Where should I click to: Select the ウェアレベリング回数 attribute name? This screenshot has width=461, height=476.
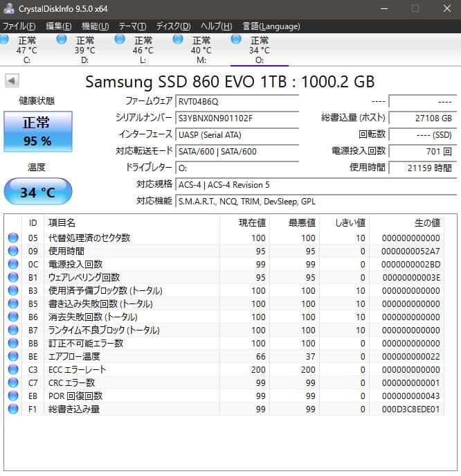pyautogui.click(x=84, y=277)
